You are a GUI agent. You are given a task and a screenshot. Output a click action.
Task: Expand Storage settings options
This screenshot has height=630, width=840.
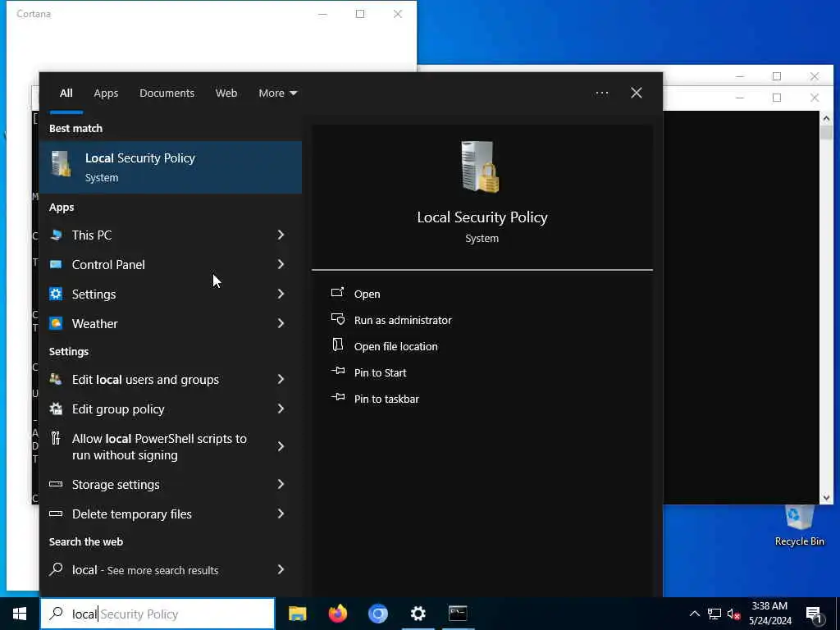(281, 484)
